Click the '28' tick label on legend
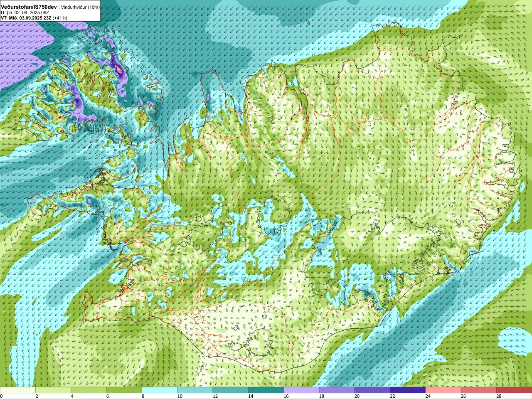This screenshot has width=532, height=399. (499, 396)
